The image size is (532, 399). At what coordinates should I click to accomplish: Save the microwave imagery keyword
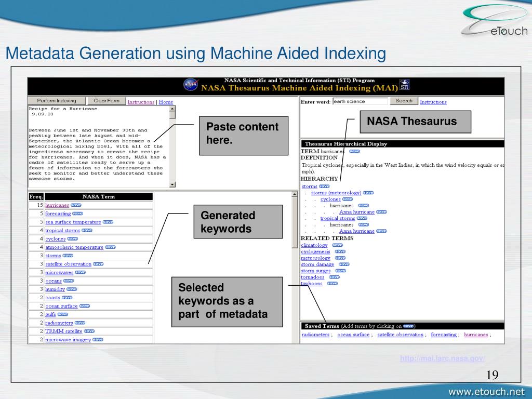[x=98, y=339]
